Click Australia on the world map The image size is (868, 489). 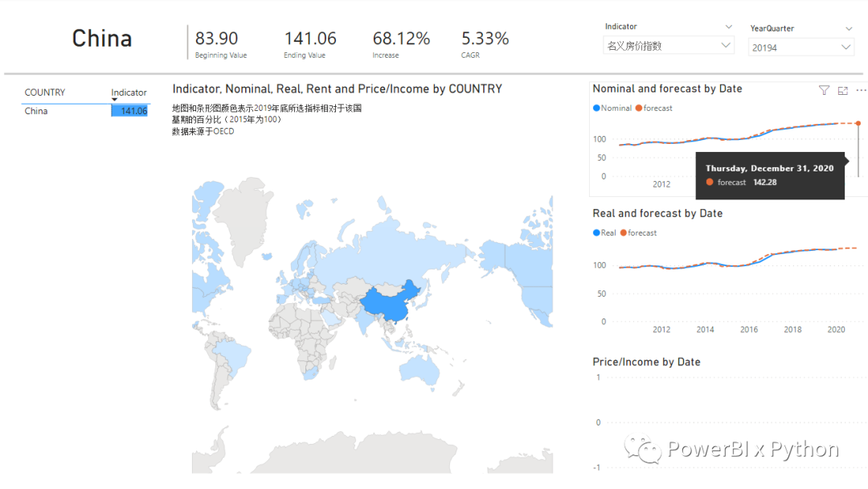(420, 368)
